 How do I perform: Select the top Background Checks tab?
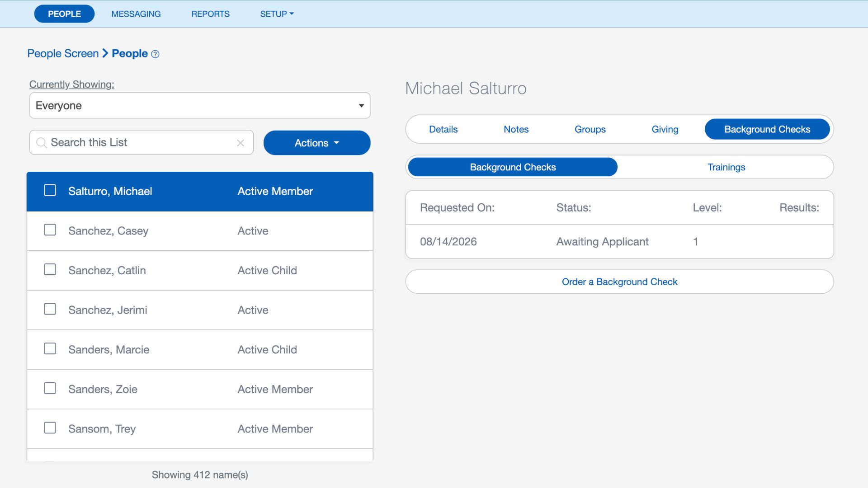[767, 130]
